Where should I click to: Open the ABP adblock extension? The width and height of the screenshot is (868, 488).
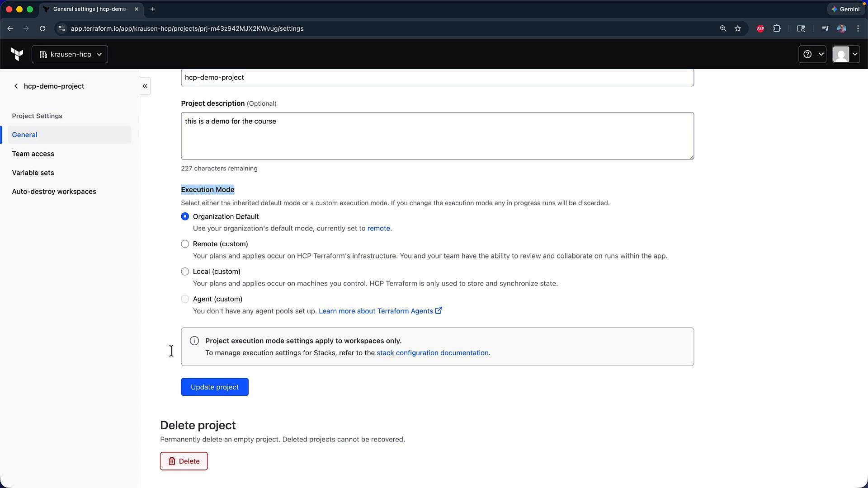click(x=760, y=28)
